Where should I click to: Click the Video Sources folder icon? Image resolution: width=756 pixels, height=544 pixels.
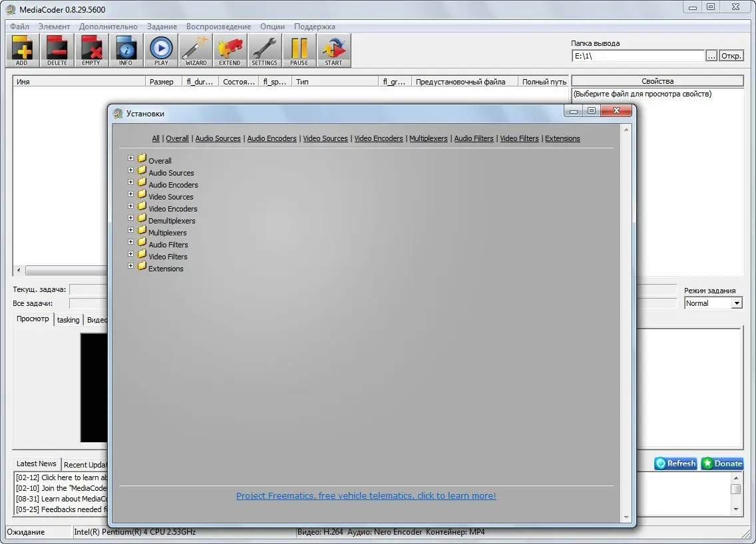click(142, 194)
